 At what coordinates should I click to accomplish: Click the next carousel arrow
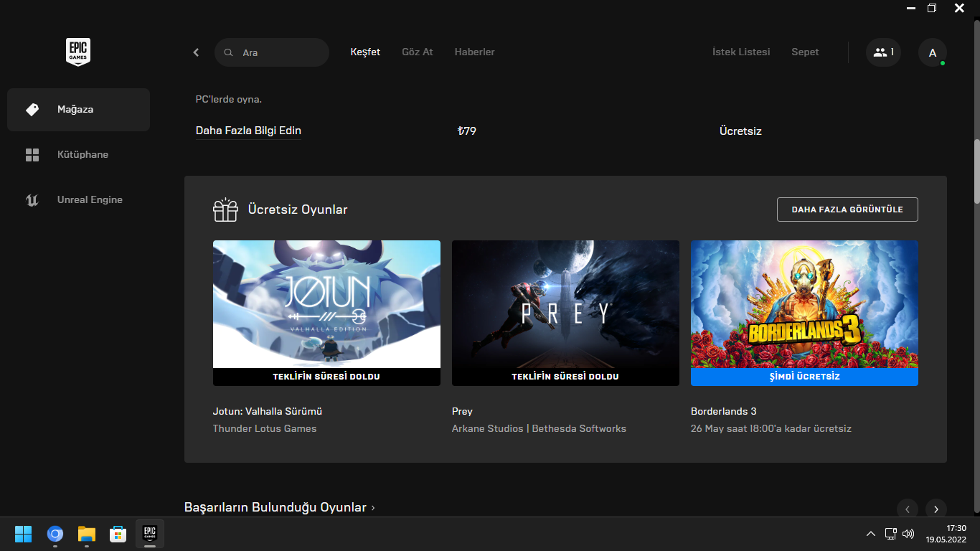point(936,509)
